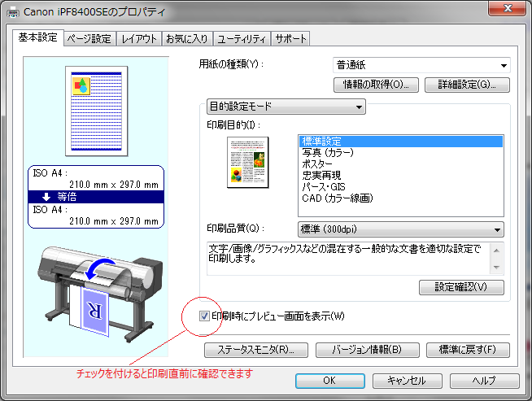Click the 標準に戻す(F) button

(468, 350)
